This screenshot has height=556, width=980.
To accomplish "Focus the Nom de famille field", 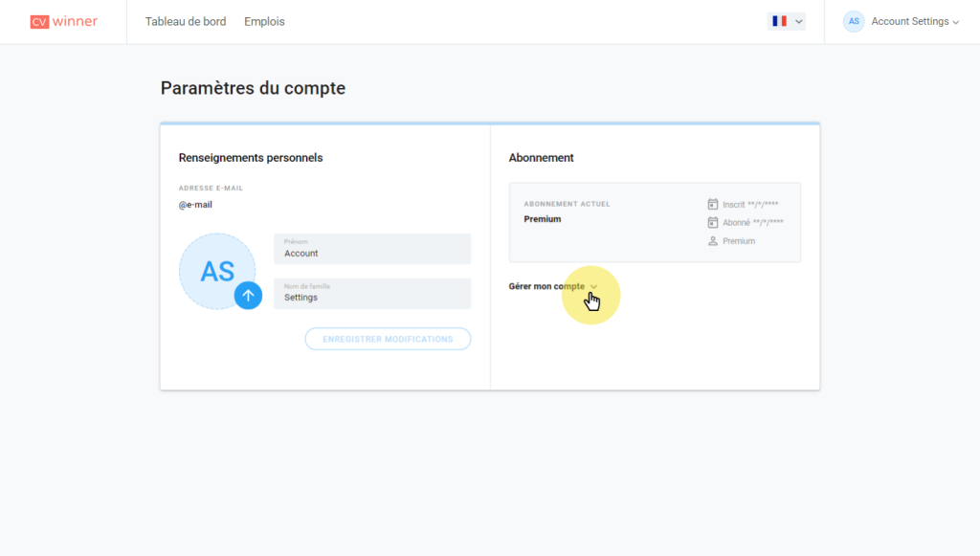I will click(372, 294).
